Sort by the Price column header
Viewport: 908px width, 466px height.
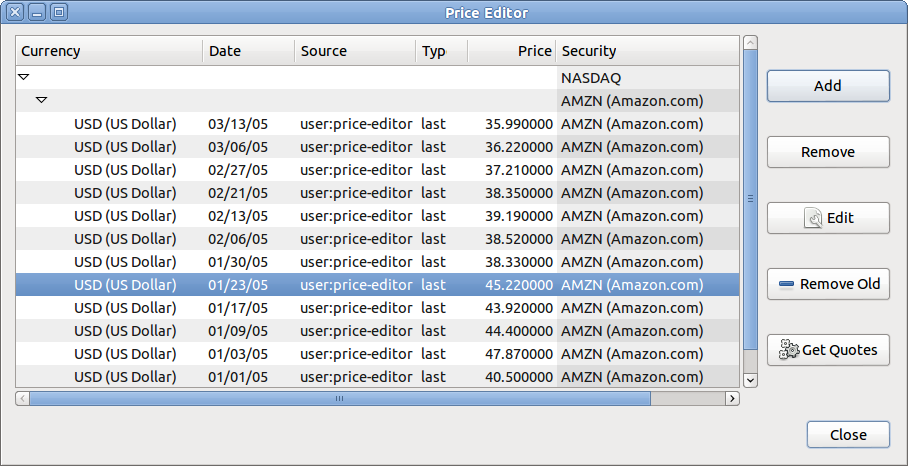pyautogui.click(x=511, y=51)
